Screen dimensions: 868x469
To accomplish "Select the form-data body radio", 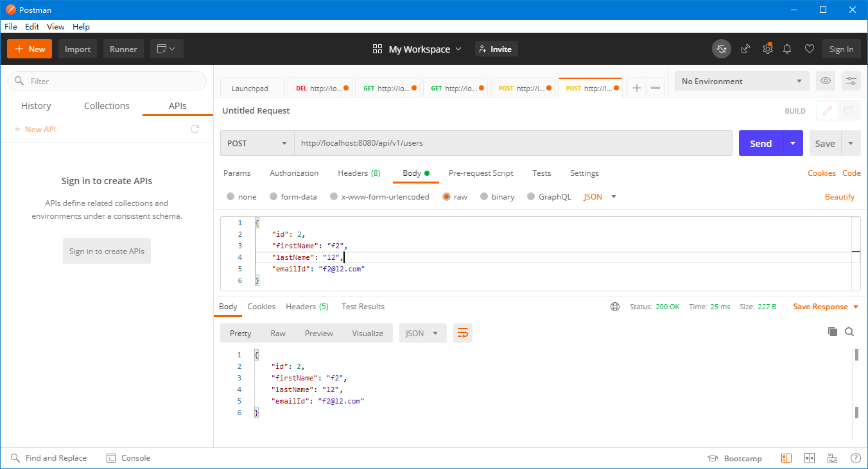I will (x=273, y=197).
